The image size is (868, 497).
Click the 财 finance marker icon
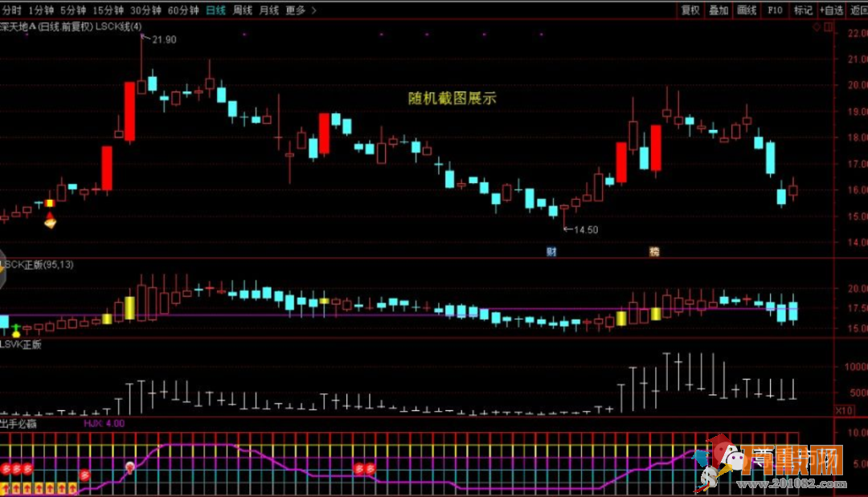pyautogui.click(x=551, y=251)
